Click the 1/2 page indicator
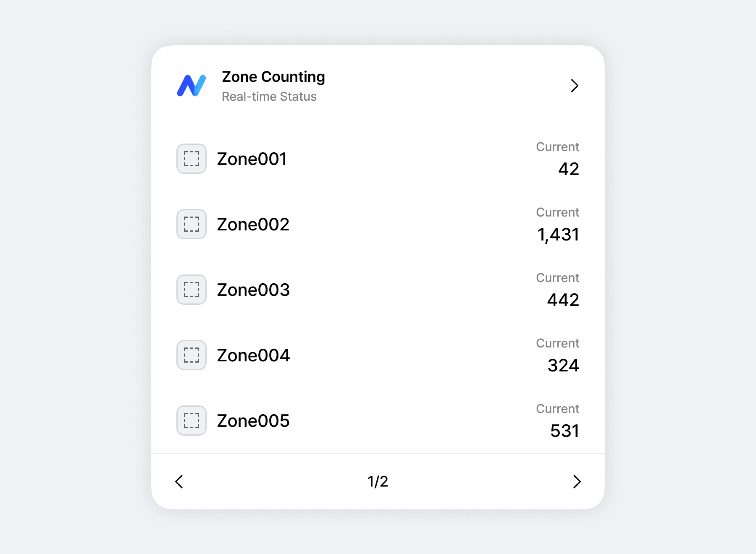The image size is (756, 554). coord(378,481)
